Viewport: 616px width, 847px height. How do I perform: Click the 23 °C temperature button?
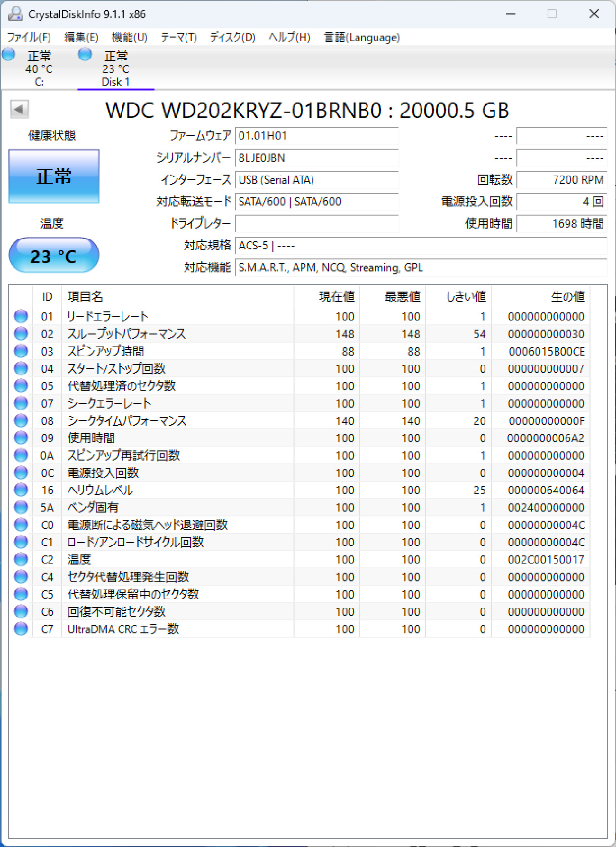coord(54,255)
